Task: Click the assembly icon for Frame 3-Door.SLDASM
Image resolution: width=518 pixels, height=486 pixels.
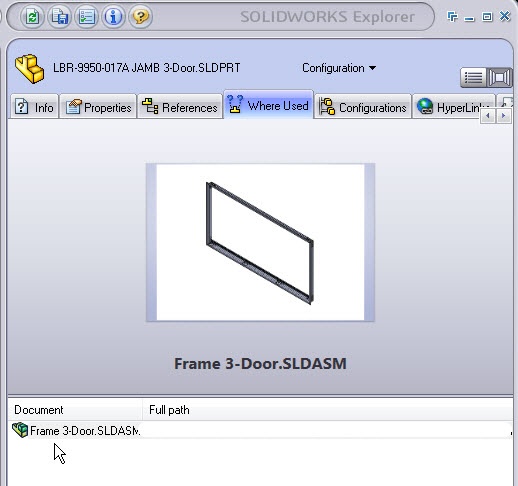Action: 20,430
